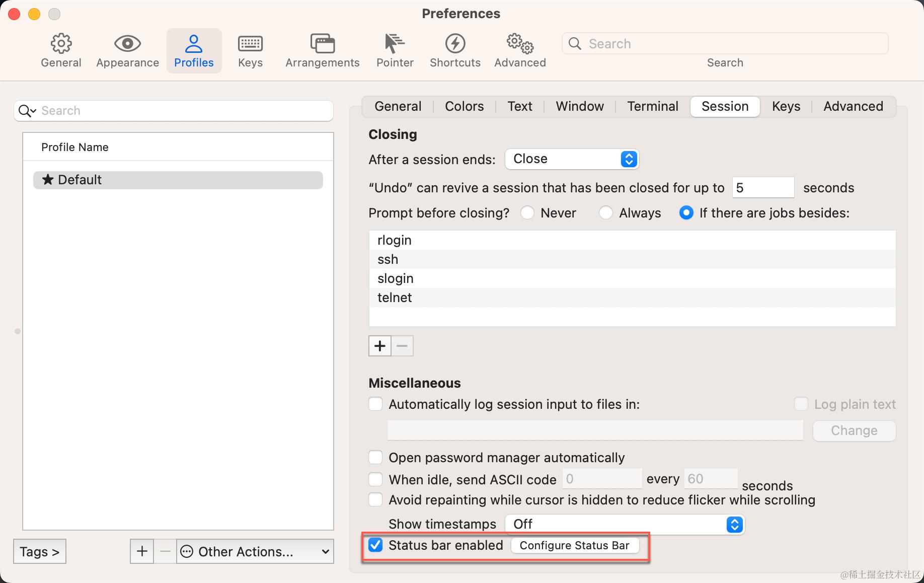This screenshot has width=924, height=583.
Task: Switch to General profile tab
Action: pyautogui.click(x=398, y=106)
